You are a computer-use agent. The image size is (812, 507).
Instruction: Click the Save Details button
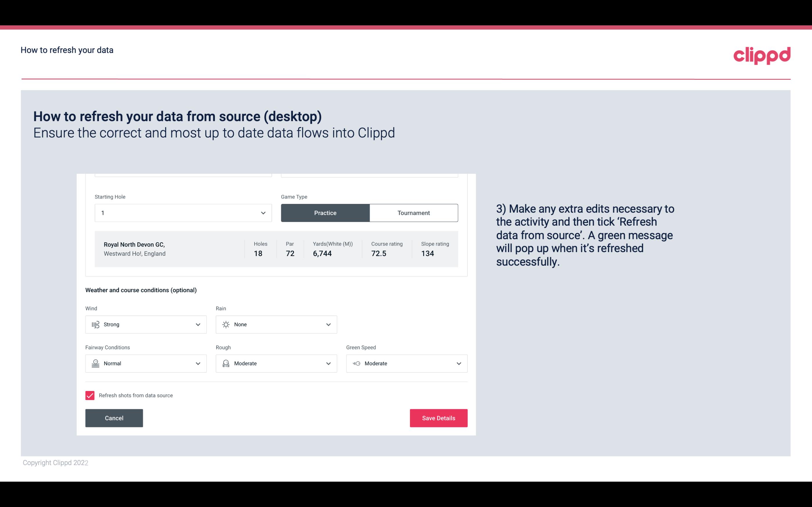pos(438,418)
